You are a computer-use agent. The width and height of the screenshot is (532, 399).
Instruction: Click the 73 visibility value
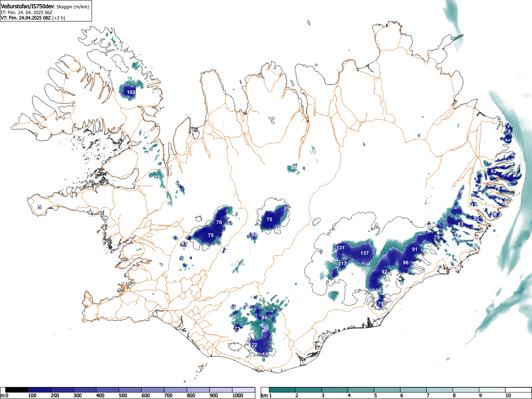click(x=237, y=329)
